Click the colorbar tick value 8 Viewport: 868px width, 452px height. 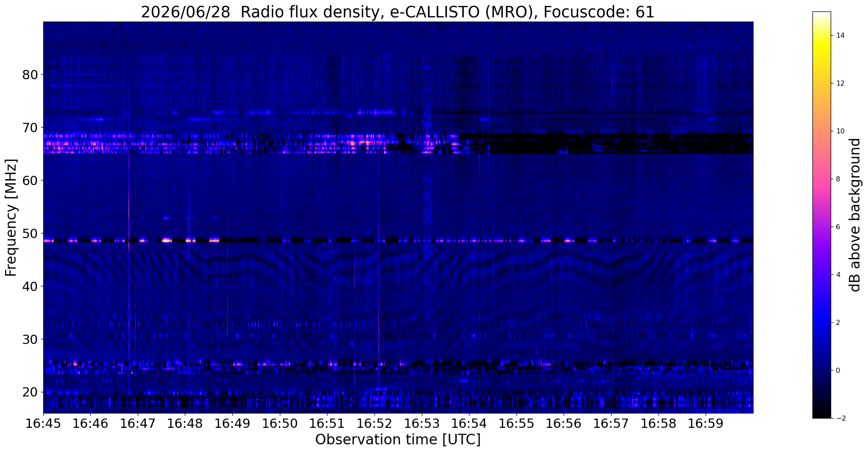[838, 179]
